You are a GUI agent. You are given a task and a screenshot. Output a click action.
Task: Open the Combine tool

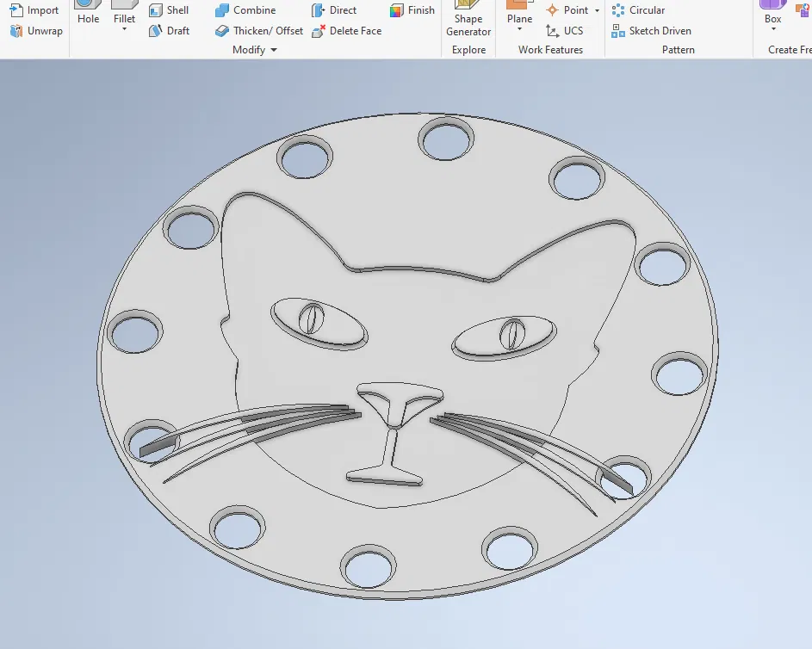pyautogui.click(x=245, y=10)
